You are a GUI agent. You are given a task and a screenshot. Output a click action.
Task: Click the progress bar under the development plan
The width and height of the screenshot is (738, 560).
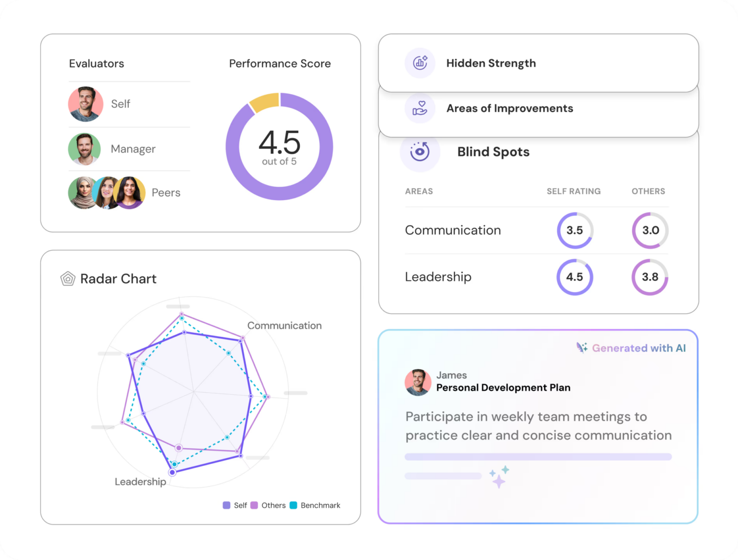click(x=538, y=456)
